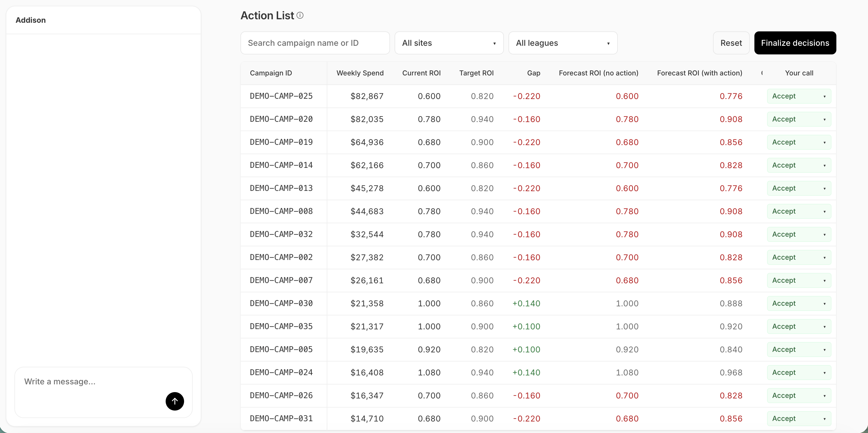The image size is (868, 433).
Task: Open the All sites dropdown
Action: pos(449,43)
